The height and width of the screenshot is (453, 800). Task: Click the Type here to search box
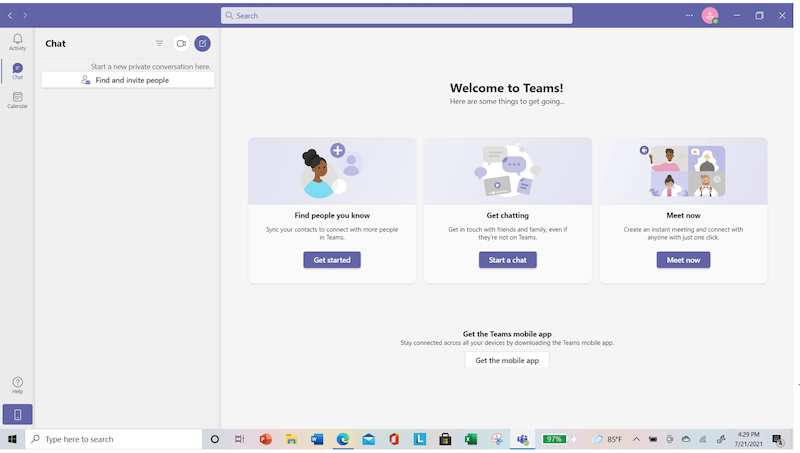(114, 439)
